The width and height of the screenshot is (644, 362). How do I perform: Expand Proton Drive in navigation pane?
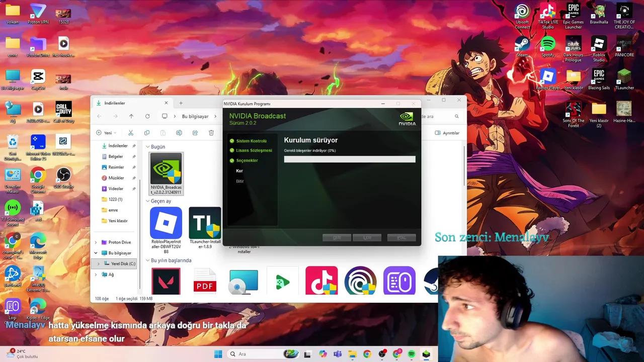click(x=96, y=242)
